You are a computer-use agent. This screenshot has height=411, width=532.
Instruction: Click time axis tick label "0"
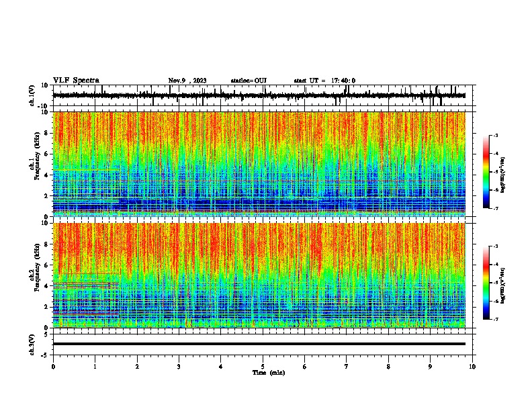[53, 367]
